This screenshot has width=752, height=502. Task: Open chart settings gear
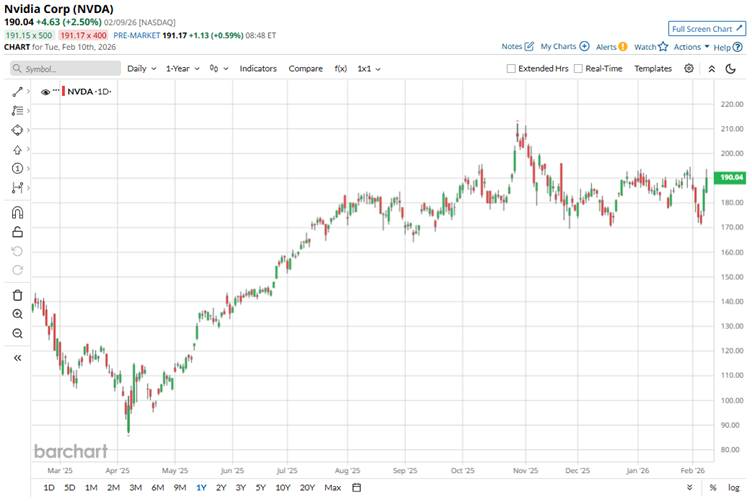tap(689, 68)
